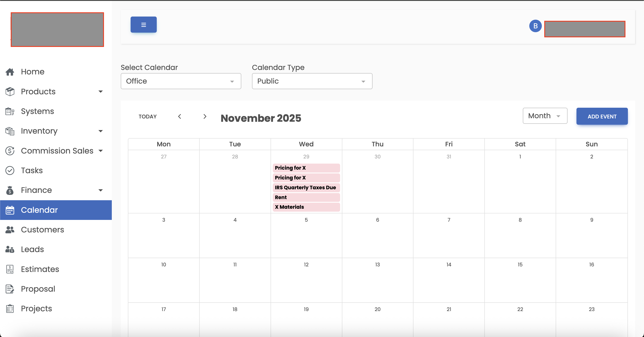Screen dimensions: 644x337
Task: Open Systems via its sidebar icon
Action: pos(10,111)
